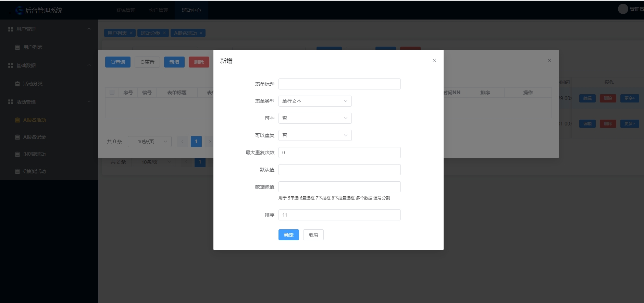
Task: Open the 表单类型 dropdown
Action: [x=315, y=101]
